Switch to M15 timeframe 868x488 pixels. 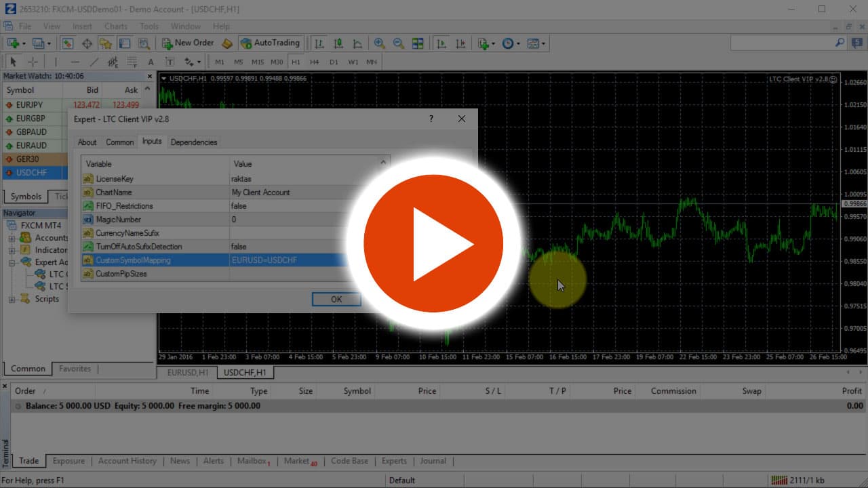coord(258,62)
